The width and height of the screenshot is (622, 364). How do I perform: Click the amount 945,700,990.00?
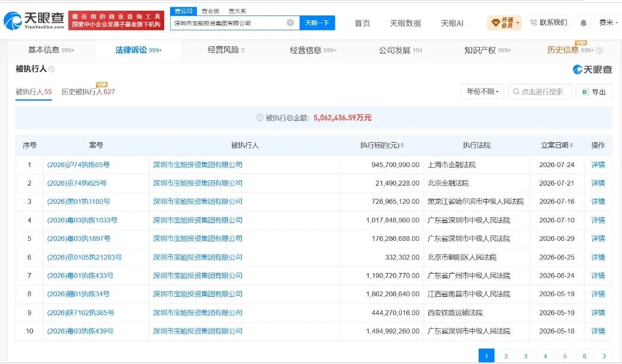pos(395,165)
